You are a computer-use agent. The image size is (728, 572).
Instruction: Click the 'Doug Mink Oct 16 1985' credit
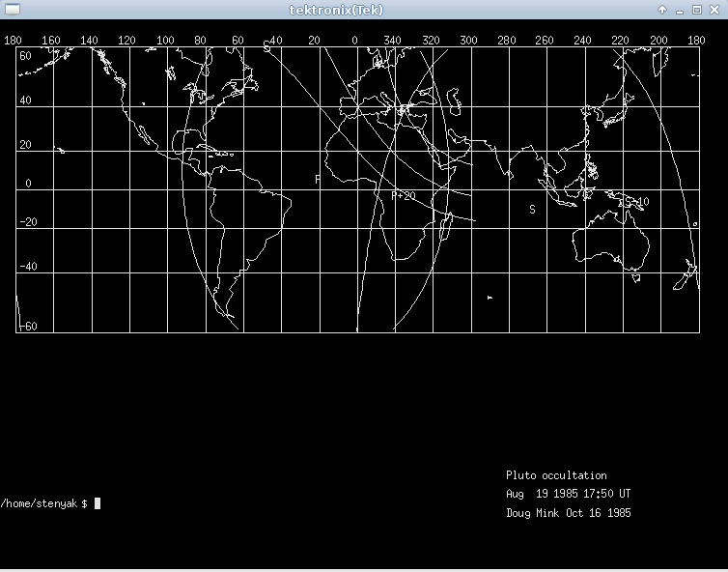[x=569, y=513]
